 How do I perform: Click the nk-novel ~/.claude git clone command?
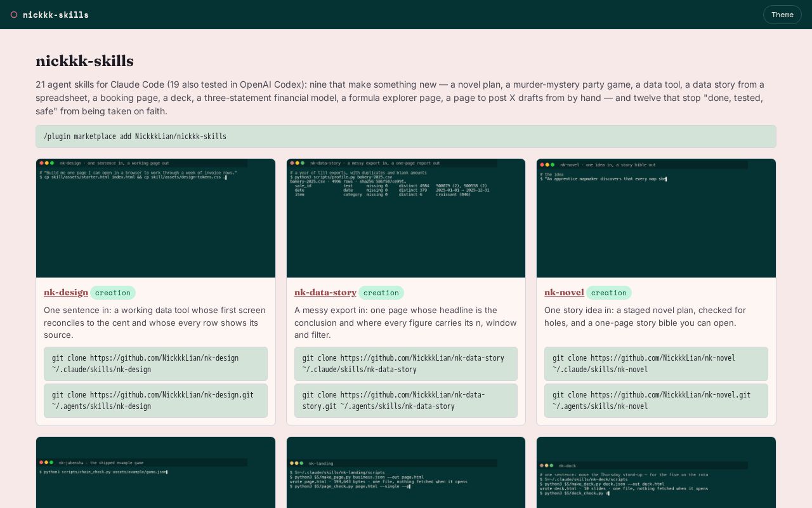coord(656,364)
